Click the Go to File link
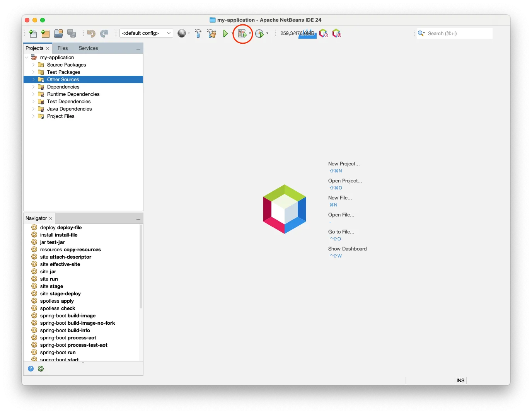Viewport: 532px width, 414px height. tap(341, 232)
